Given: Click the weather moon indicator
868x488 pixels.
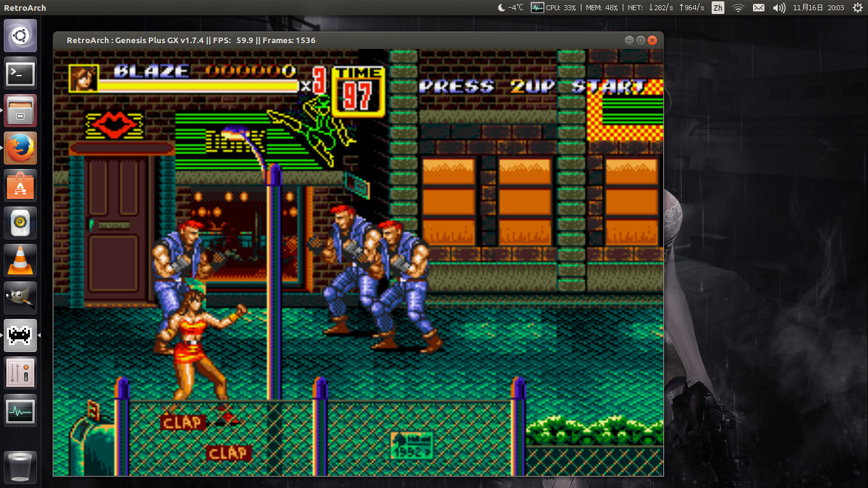Looking at the screenshot, I should (x=510, y=8).
